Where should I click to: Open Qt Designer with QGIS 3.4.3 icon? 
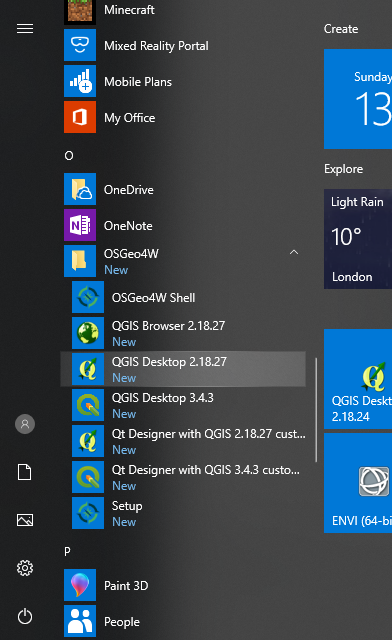(x=88, y=477)
